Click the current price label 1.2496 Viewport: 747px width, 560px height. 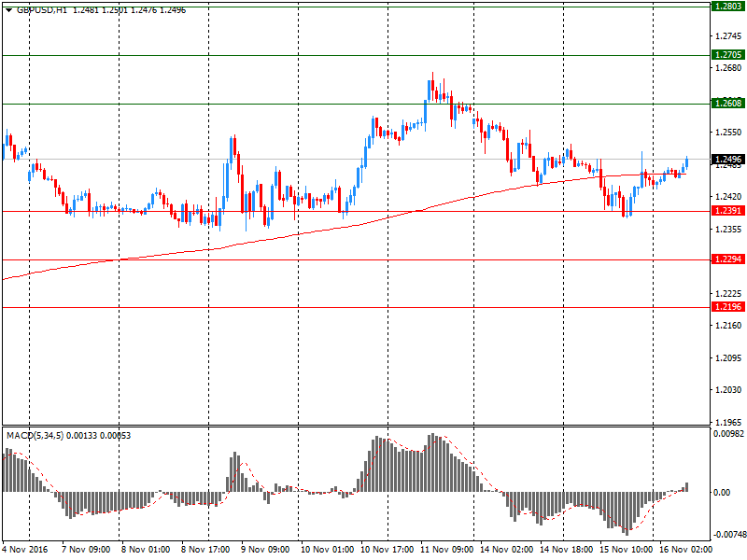click(x=728, y=160)
